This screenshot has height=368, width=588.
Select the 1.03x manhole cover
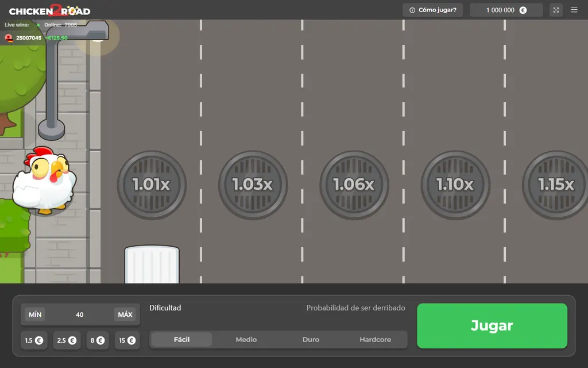click(253, 185)
